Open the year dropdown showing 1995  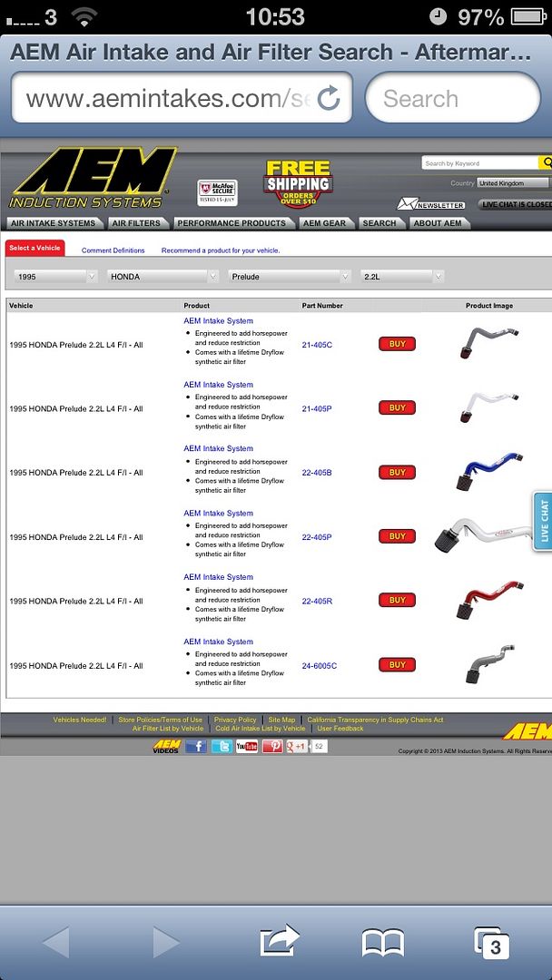pos(55,276)
